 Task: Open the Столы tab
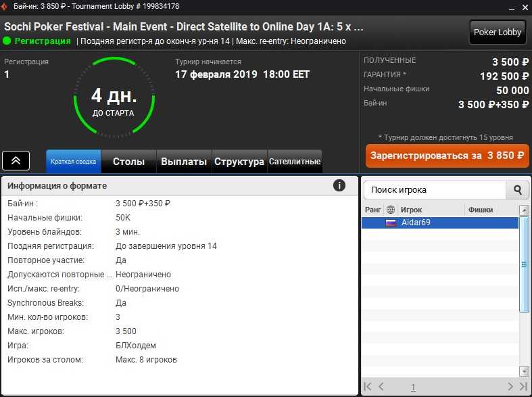pyautogui.click(x=128, y=162)
